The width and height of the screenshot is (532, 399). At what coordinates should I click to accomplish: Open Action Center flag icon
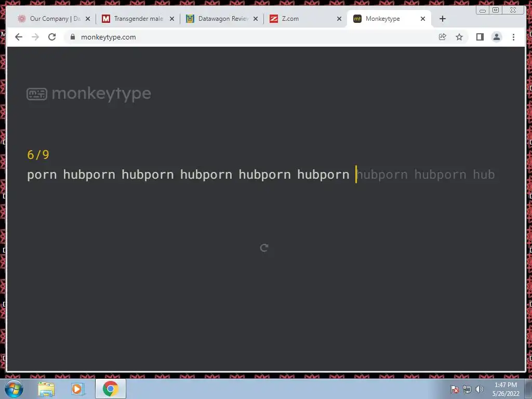(x=454, y=389)
